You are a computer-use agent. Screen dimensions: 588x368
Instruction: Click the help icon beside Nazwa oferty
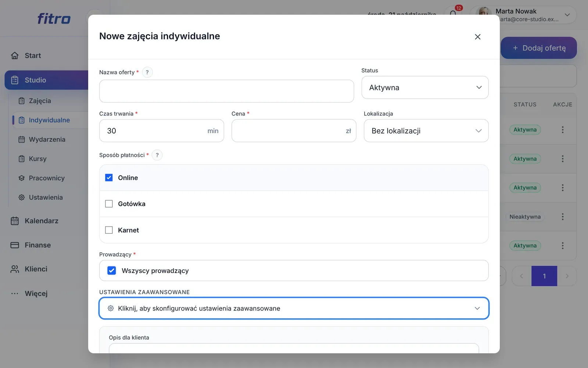[x=147, y=72]
